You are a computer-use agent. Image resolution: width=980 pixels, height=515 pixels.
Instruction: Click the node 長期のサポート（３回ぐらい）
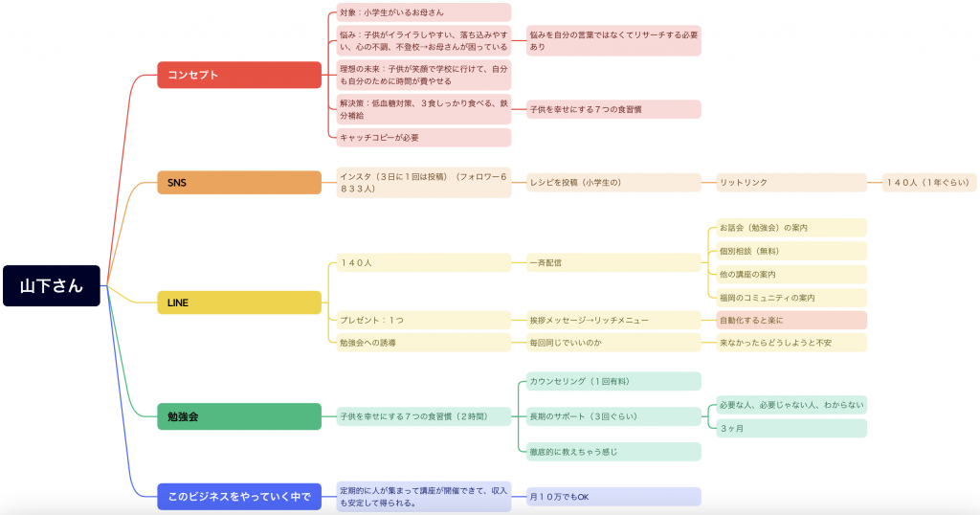point(613,416)
